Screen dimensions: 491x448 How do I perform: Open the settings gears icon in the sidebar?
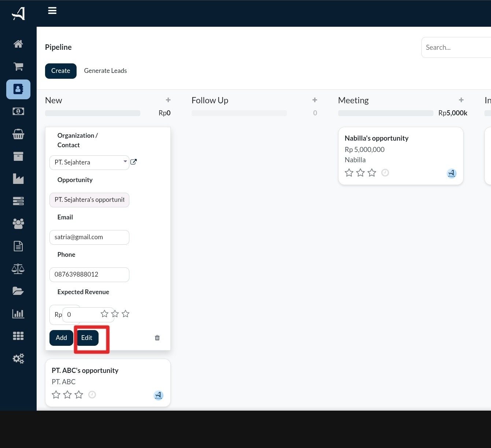point(18,358)
